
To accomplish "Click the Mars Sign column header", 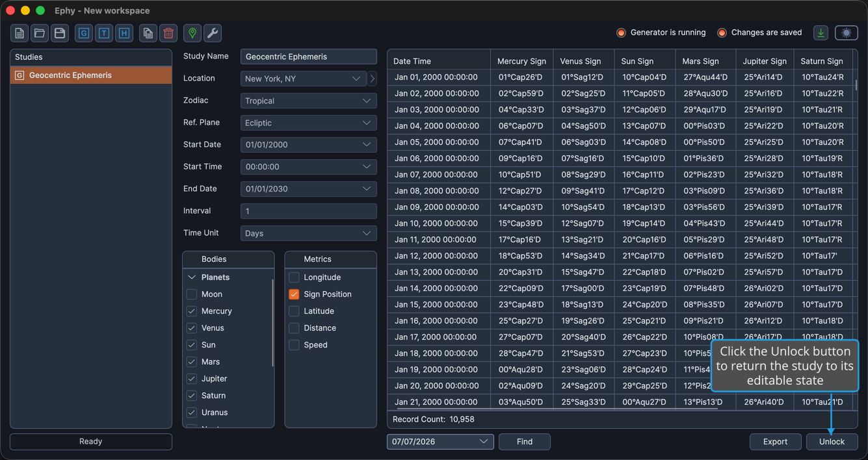I will pos(707,61).
